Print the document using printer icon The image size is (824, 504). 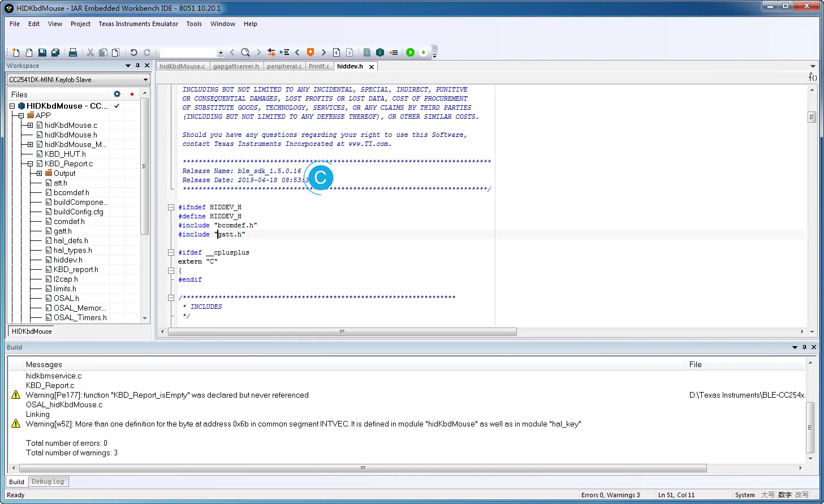[73, 53]
